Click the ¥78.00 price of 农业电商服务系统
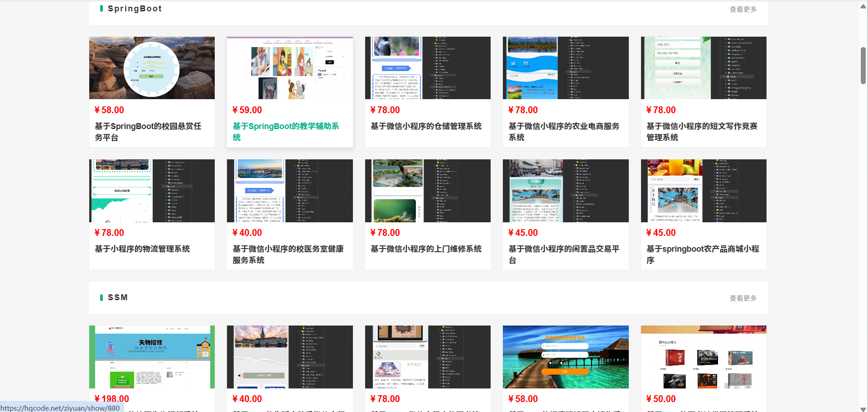Viewport: 868px width, 412px height. [523, 110]
